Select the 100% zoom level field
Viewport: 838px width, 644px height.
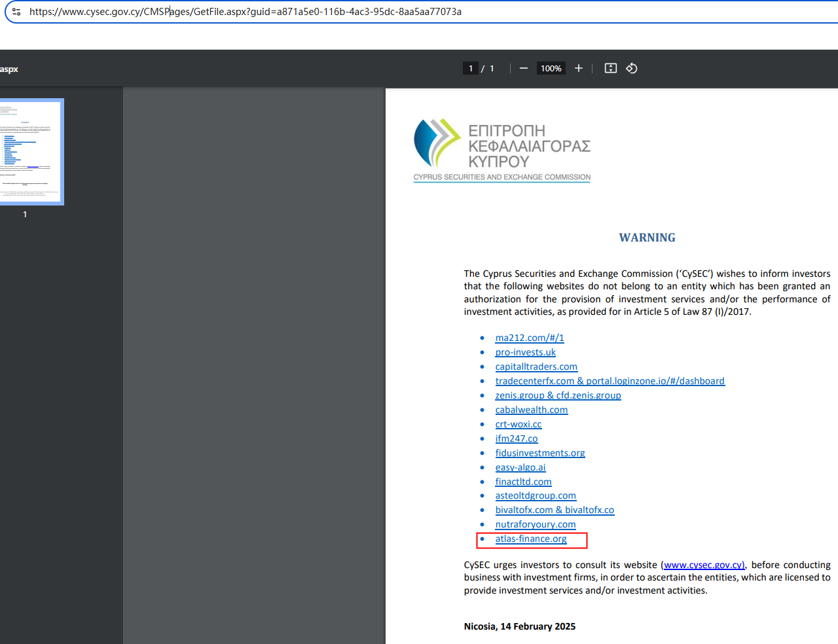pyautogui.click(x=551, y=68)
